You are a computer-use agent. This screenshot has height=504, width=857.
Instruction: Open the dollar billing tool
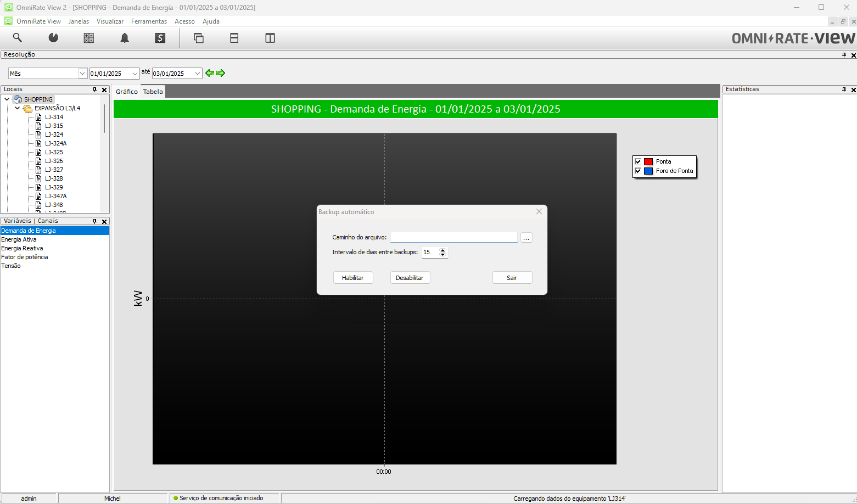click(160, 38)
